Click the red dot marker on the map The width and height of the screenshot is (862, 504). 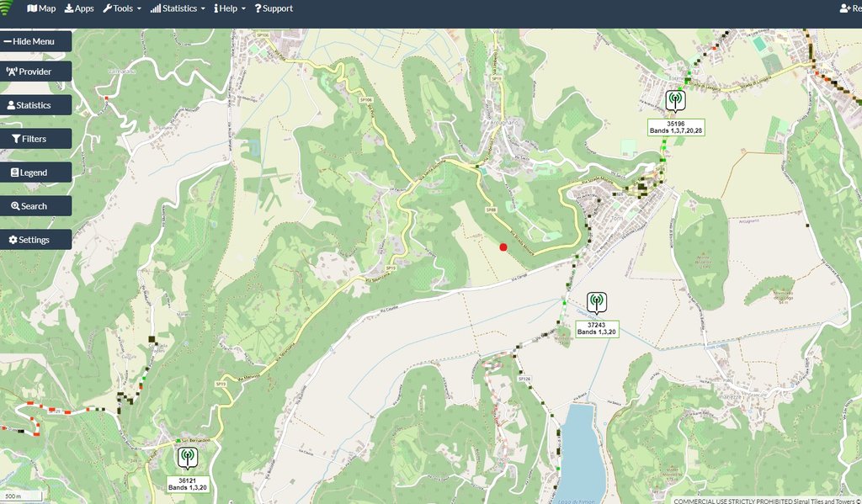tap(503, 247)
